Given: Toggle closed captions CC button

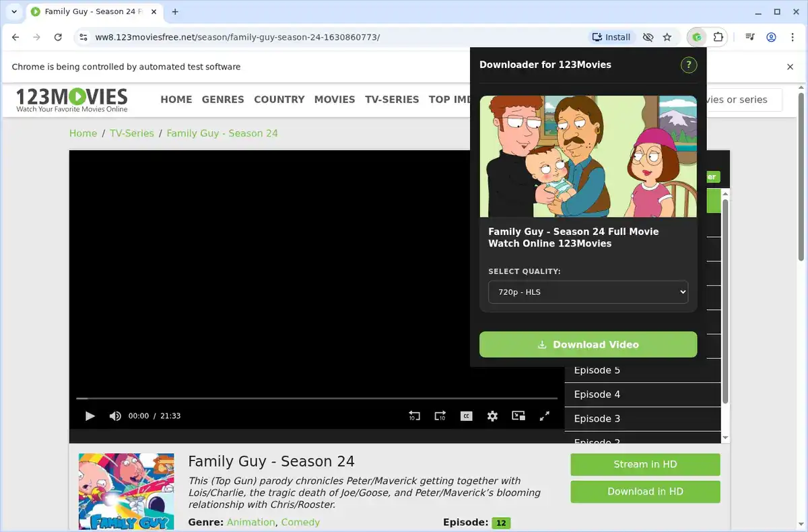Looking at the screenshot, I should point(465,416).
